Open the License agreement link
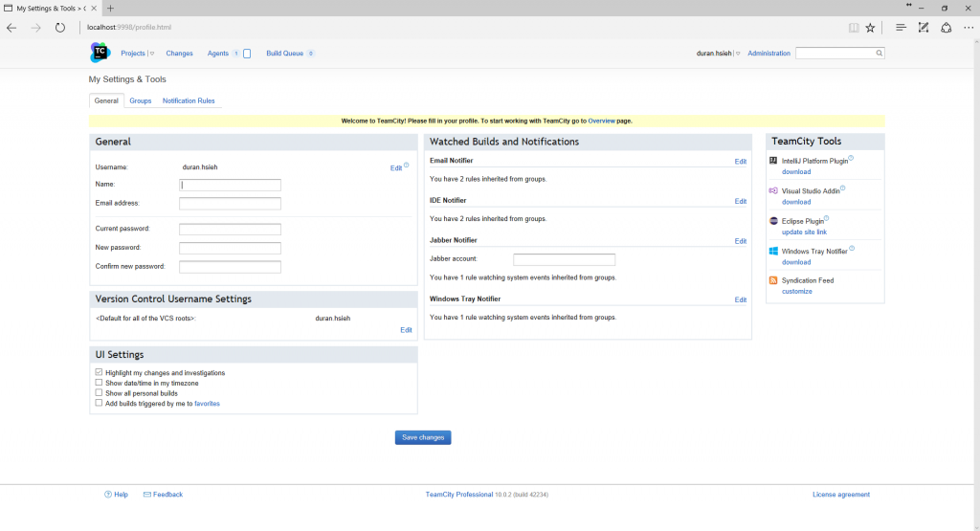980x531 pixels. (x=841, y=494)
